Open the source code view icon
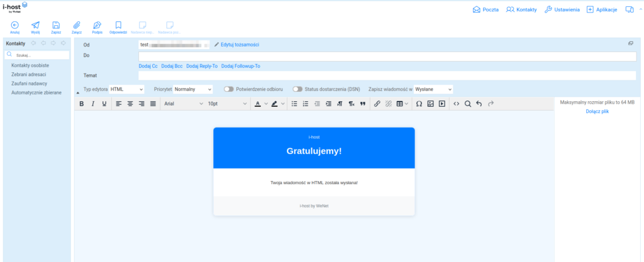644x262 pixels. pyautogui.click(x=457, y=104)
